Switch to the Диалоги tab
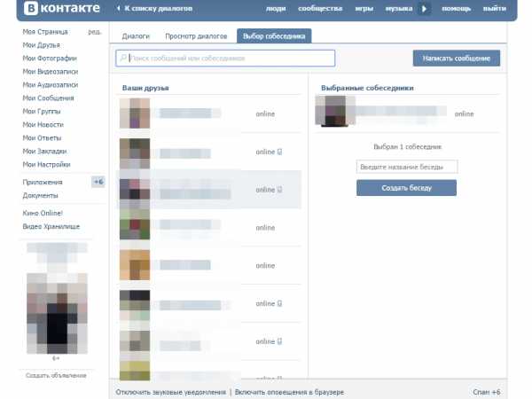This screenshot has width=532, height=399. pos(136,36)
